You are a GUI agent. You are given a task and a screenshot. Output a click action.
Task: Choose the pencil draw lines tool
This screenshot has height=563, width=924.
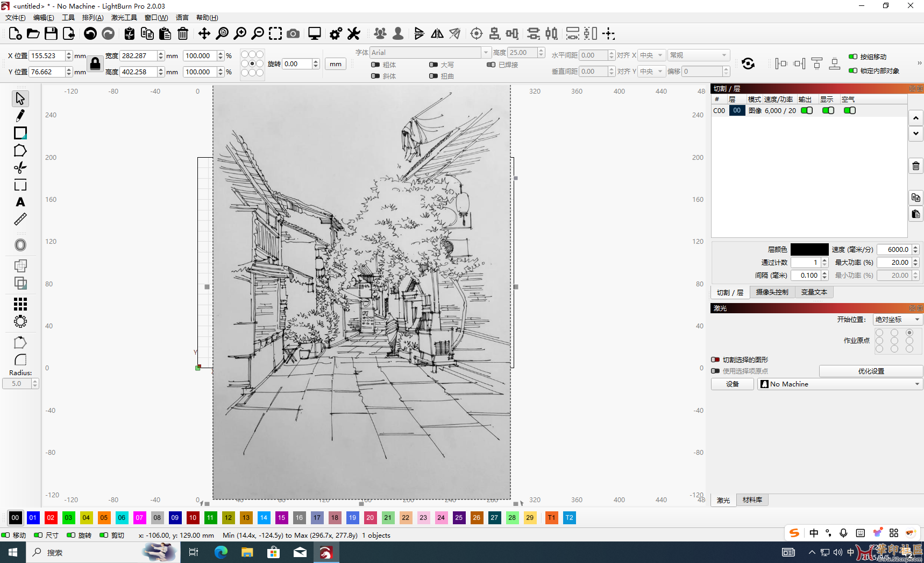[20, 116]
